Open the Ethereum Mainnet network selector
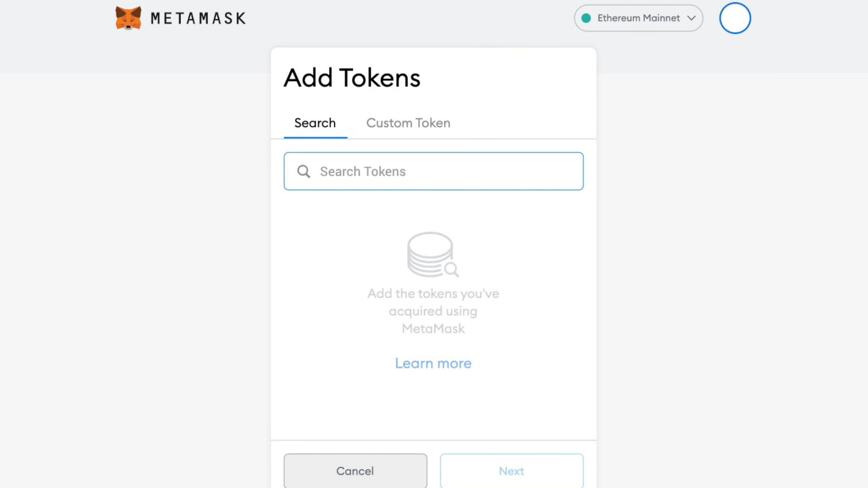Screen dimensions: 868x488 coord(638,18)
